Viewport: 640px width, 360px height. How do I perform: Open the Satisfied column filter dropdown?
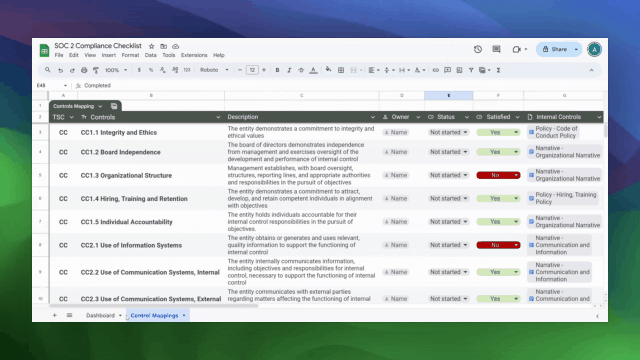517,117
